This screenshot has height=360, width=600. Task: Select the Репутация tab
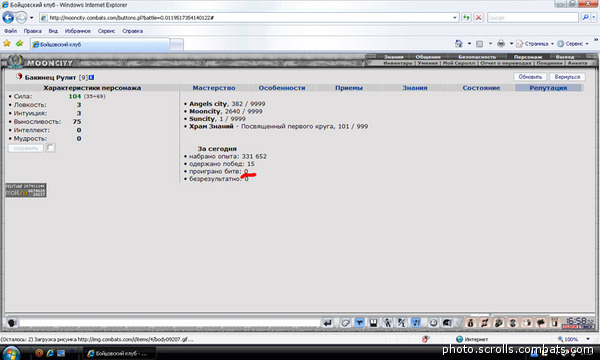(548, 88)
